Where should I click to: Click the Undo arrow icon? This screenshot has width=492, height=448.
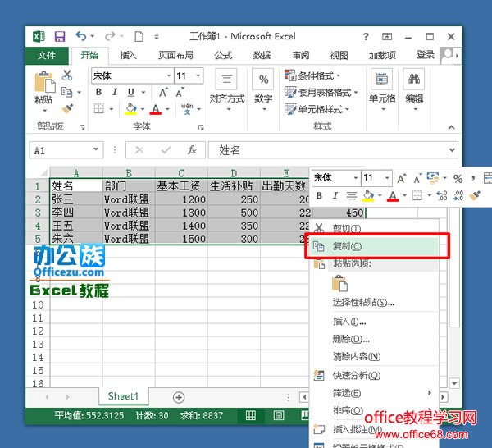click(81, 36)
